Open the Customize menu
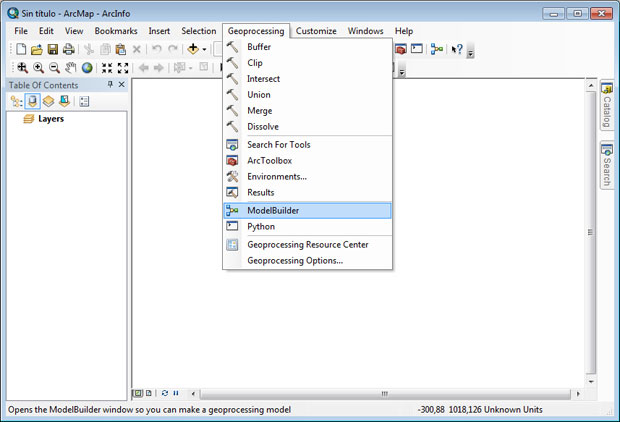 tap(316, 31)
